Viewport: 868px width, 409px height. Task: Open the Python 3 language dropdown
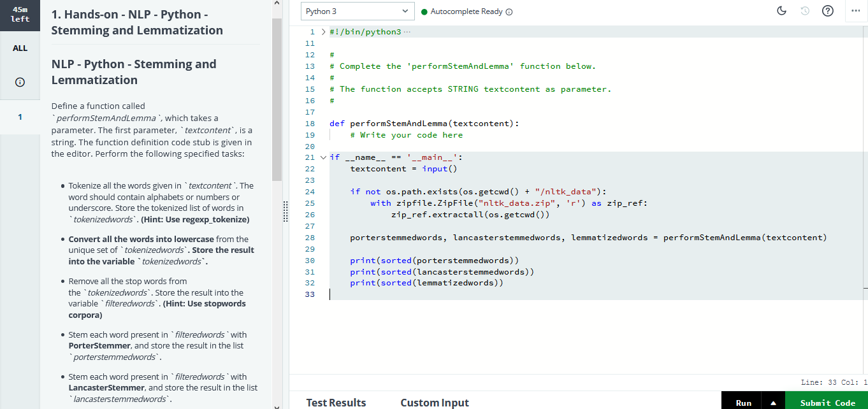pyautogui.click(x=357, y=11)
